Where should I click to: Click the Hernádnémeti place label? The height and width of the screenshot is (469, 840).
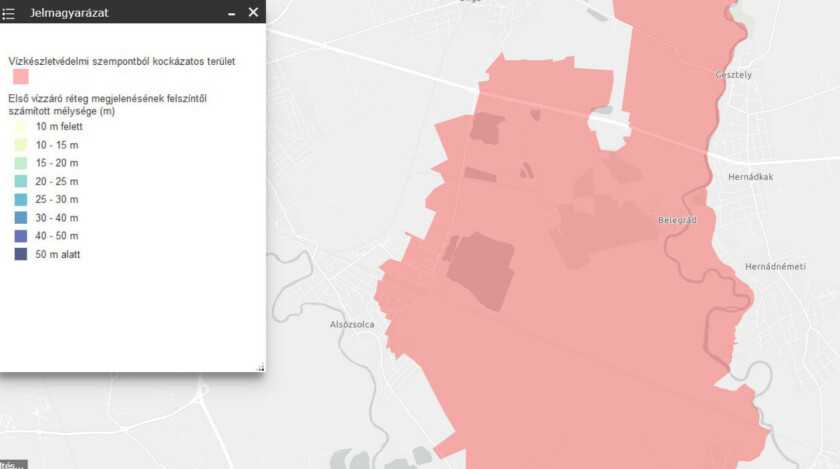coord(776,267)
